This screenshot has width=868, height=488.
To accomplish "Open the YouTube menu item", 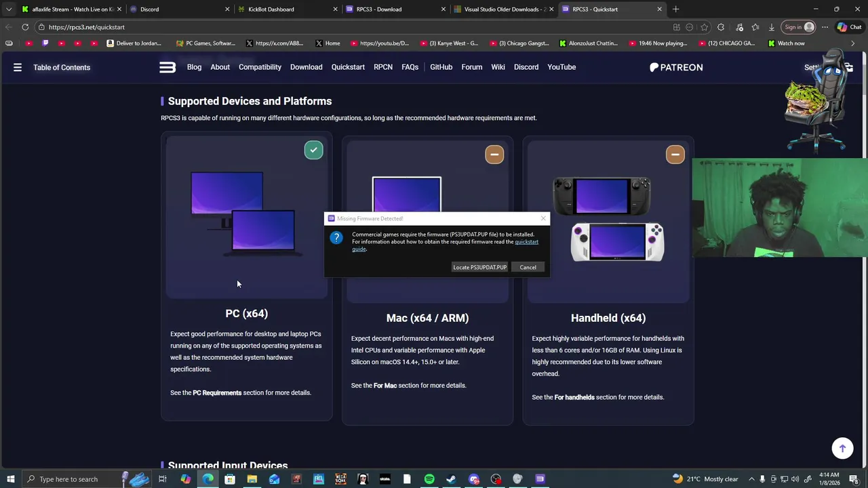I will click(x=561, y=67).
